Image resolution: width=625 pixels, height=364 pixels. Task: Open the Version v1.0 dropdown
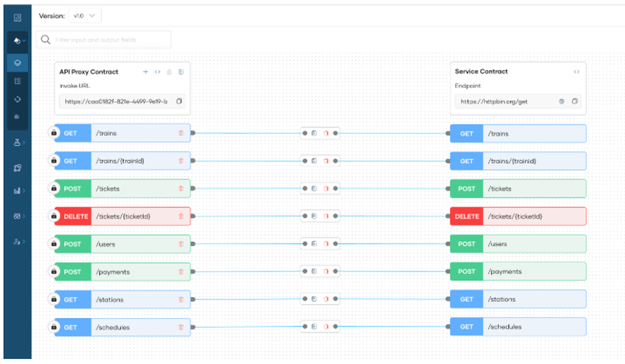84,16
